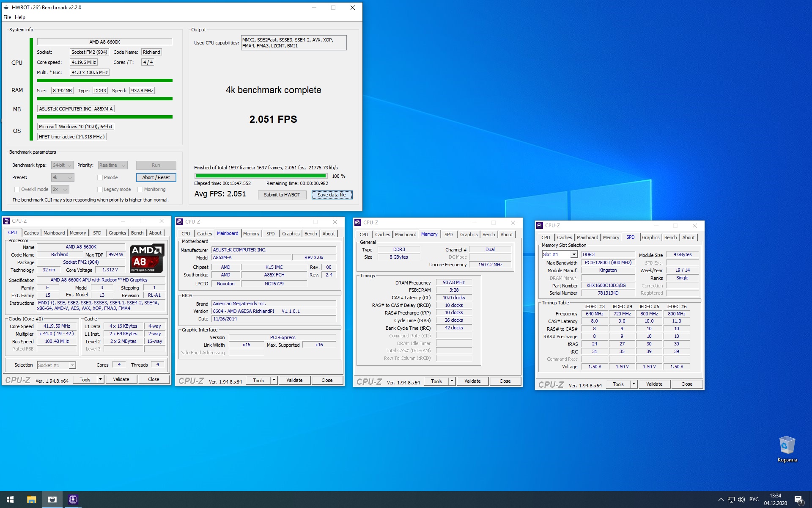Image resolution: width=812 pixels, height=508 pixels.
Task: Open the File menu in HWBOT
Action: pyautogui.click(x=7, y=17)
